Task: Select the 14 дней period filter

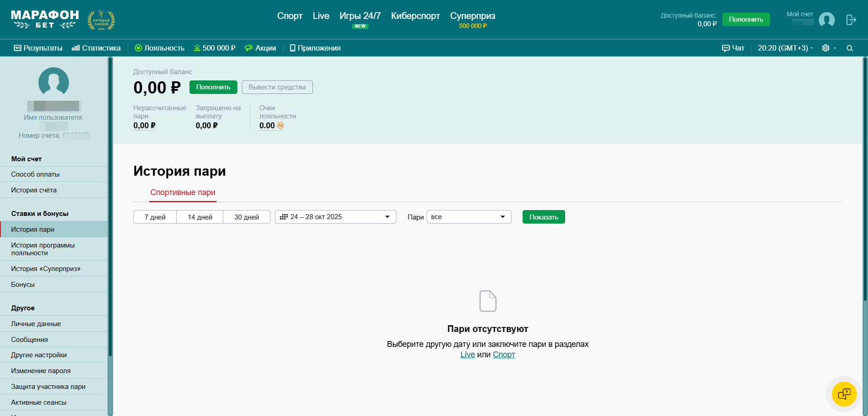Action: [200, 217]
